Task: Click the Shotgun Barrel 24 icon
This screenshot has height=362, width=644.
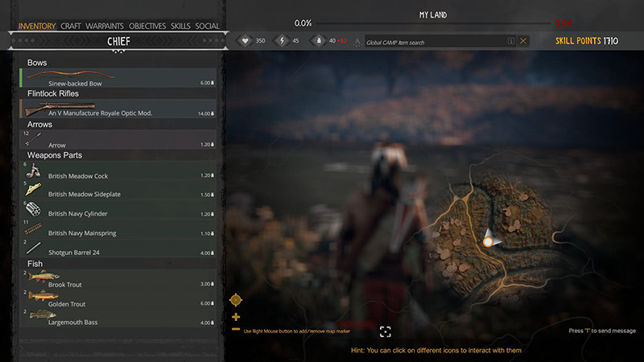Action: click(33, 248)
